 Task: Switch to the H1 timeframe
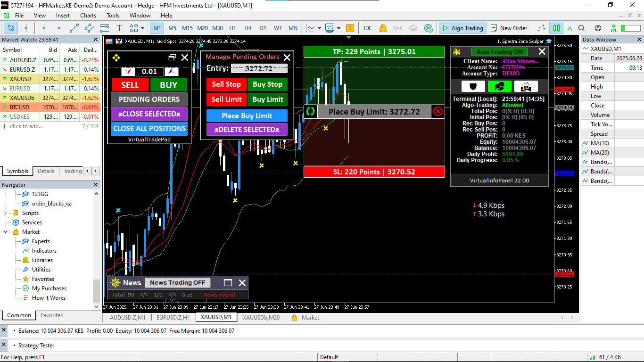pos(232,28)
